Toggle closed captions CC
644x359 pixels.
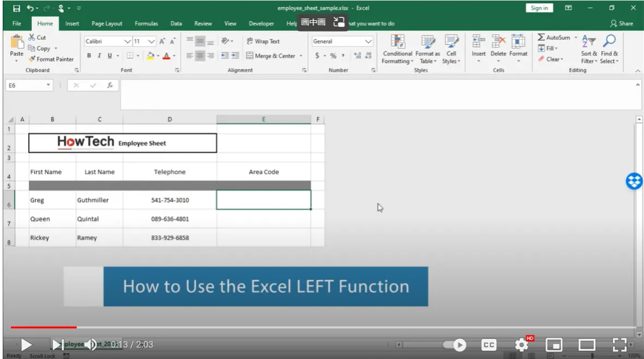(489, 345)
